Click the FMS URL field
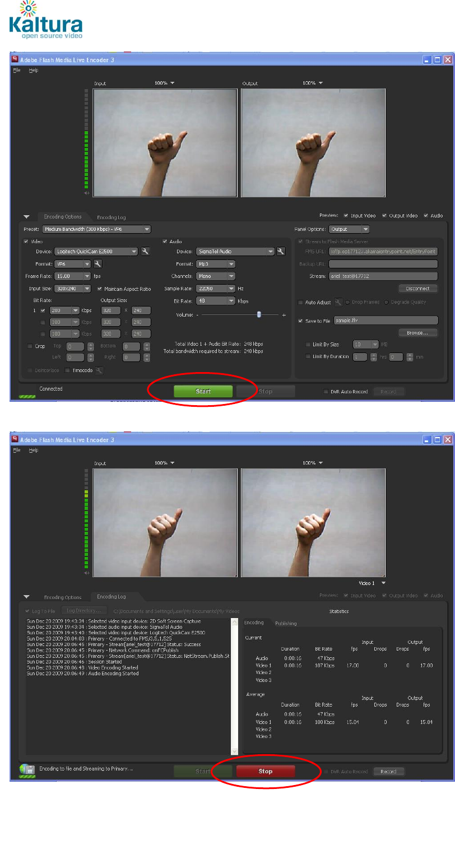 (x=383, y=252)
